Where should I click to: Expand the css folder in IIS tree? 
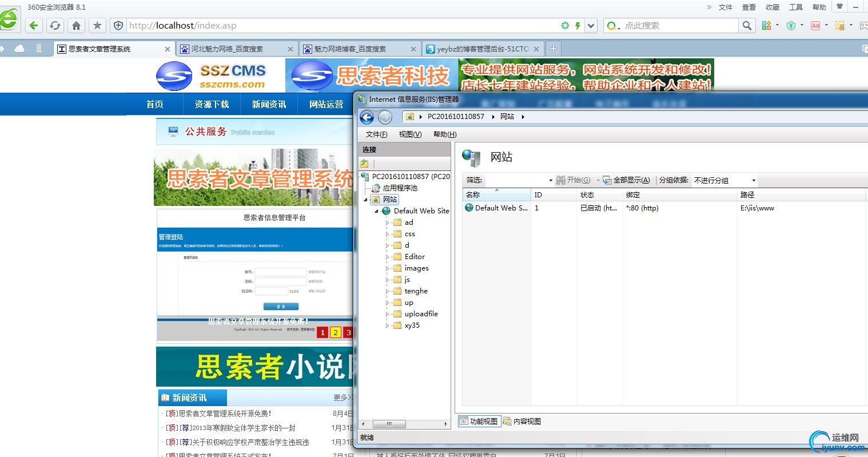pos(387,234)
